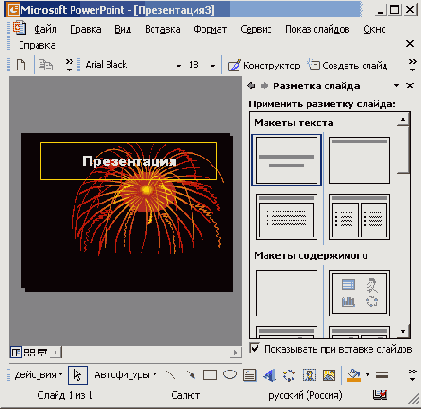Image resolution: width=421 pixels, height=409 pixels.
Task: Insert picture from file
Action: pos(329,375)
